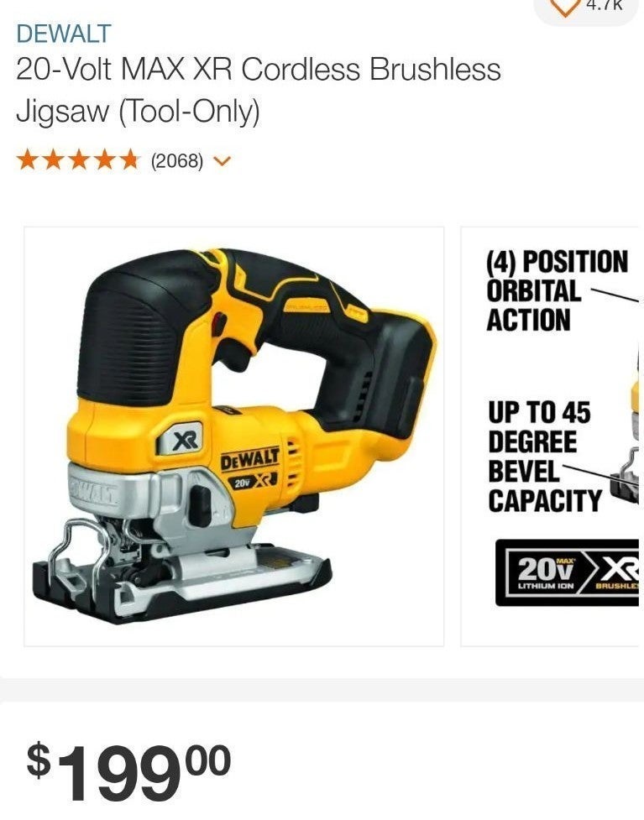Open the main jigsaw product image
Image resolution: width=644 pixels, height=820 pixels.
234,436
